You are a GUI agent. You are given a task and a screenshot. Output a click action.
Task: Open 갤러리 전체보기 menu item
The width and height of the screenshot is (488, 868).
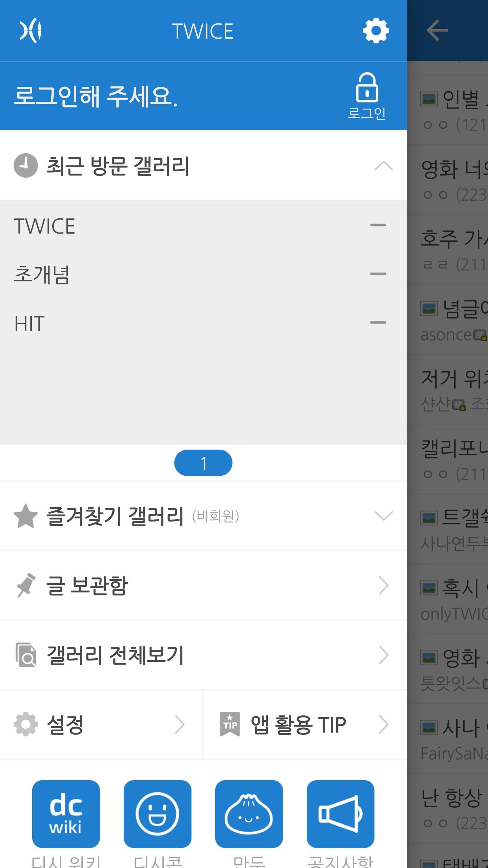pyautogui.click(x=203, y=655)
